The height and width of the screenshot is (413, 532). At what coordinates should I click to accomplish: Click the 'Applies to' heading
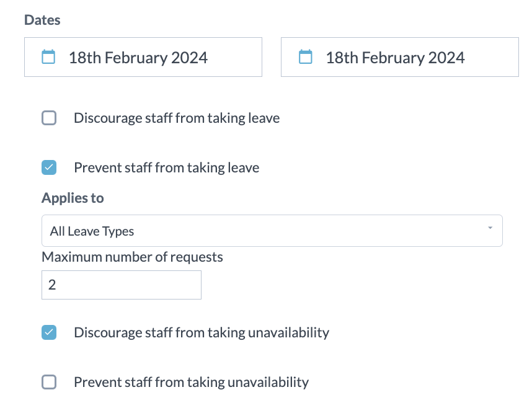(73, 198)
